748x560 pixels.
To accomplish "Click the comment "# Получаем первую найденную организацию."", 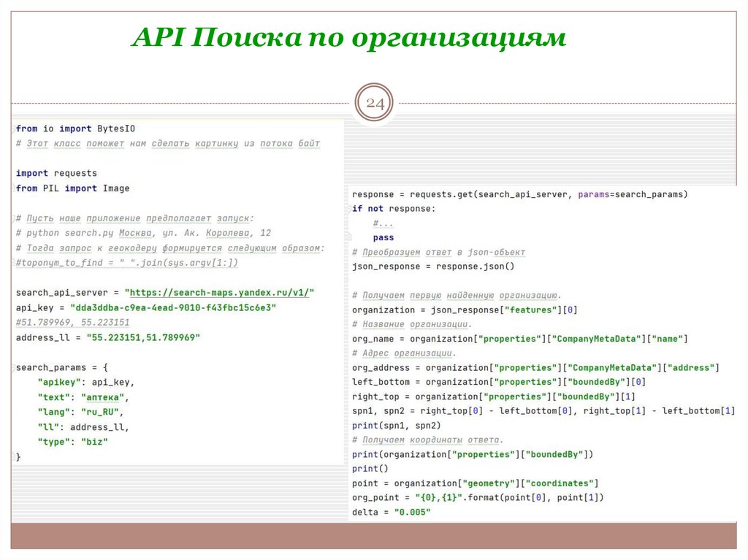I will [457, 295].
